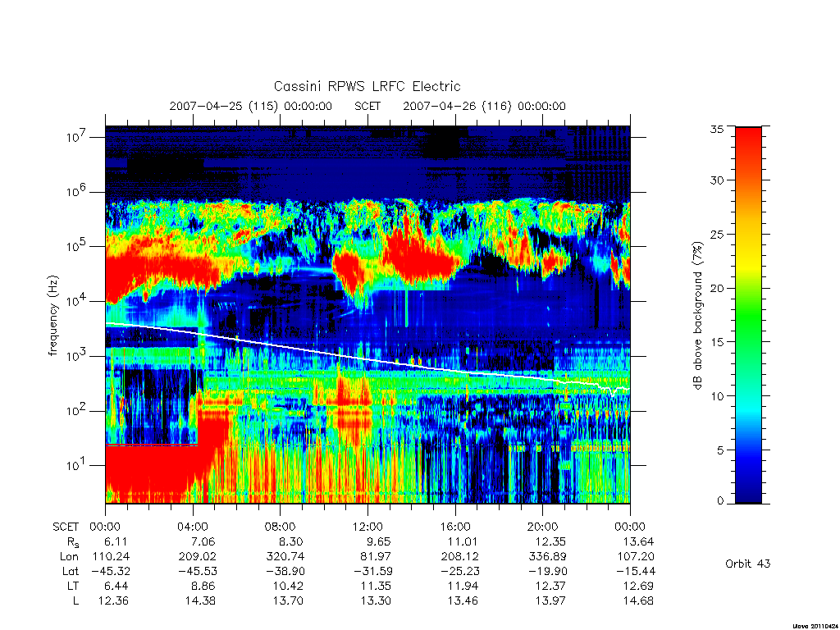Screen dimensions: 840x630
Task: Click the Lon value 320.74
Action: (285, 557)
